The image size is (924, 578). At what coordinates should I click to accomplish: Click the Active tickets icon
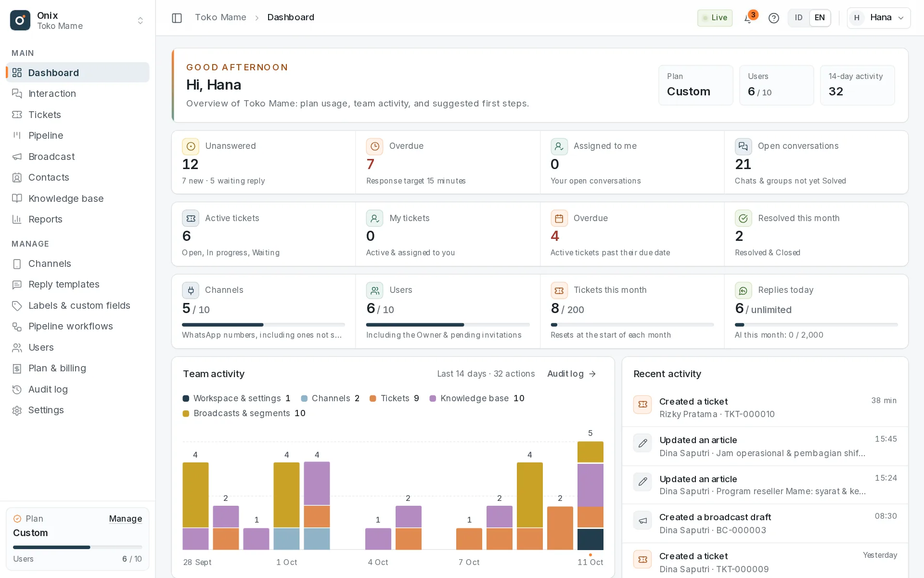(x=191, y=218)
